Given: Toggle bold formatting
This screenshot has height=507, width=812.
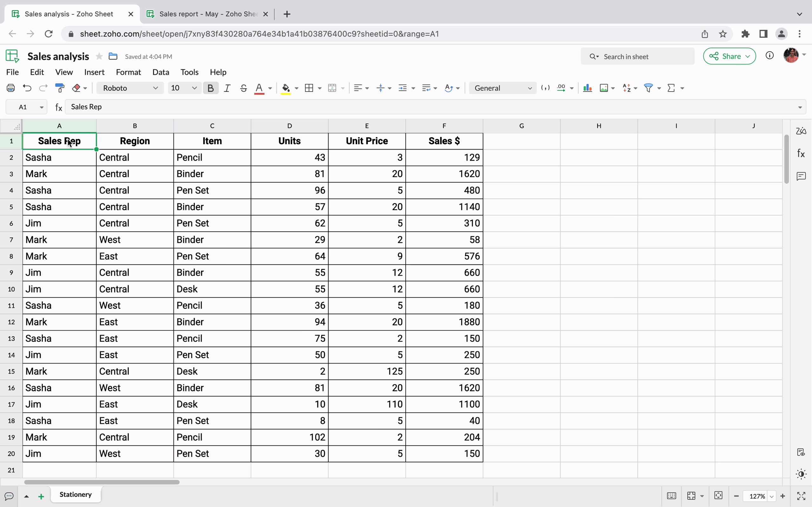Looking at the screenshot, I should point(211,88).
